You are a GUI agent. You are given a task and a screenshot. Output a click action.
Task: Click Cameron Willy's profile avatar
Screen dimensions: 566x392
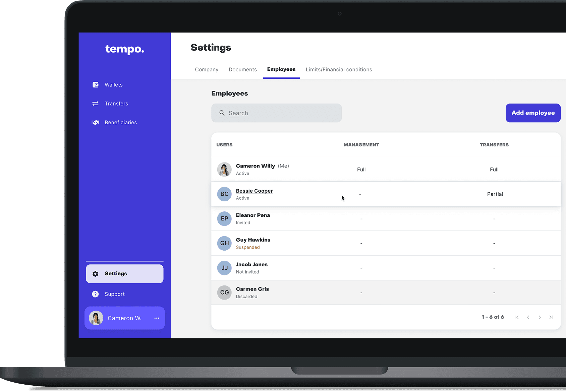tap(224, 169)
